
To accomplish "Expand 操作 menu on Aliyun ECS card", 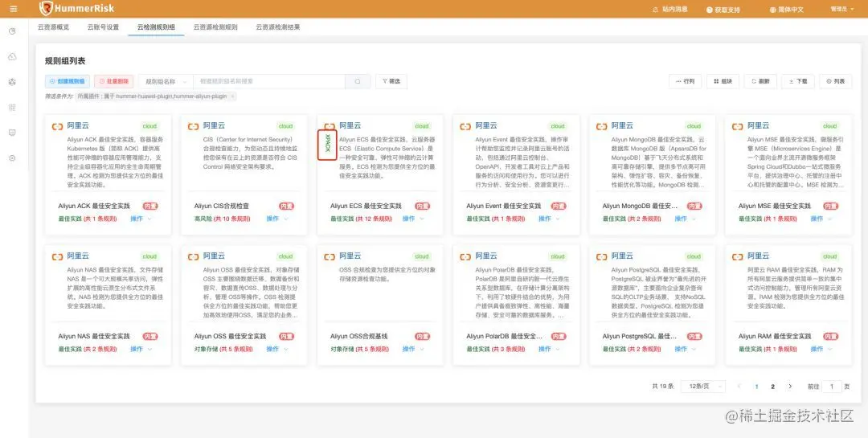I will [x=414, y=219].
